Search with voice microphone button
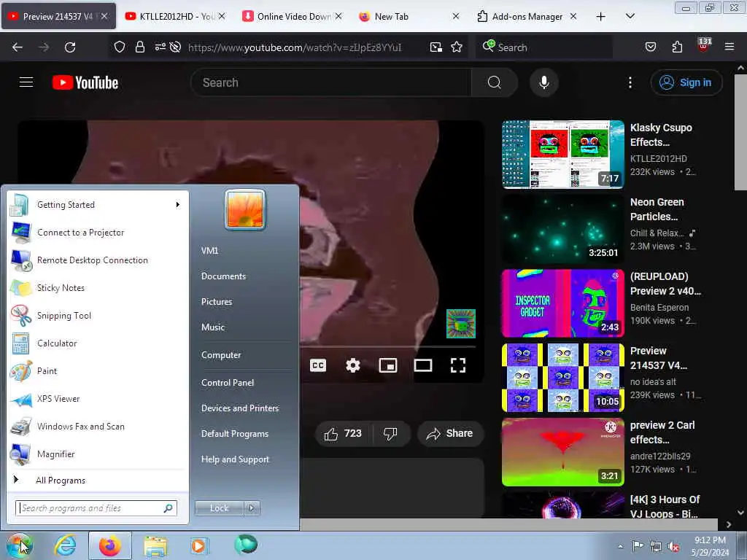Image resolution: width=747 pixels, height=560 pixels. 544,82
